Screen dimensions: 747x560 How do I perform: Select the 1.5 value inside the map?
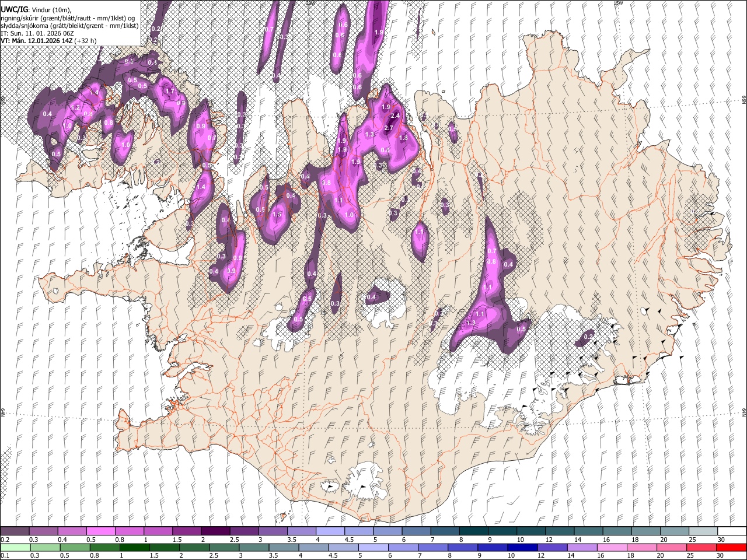click(277, 214)
